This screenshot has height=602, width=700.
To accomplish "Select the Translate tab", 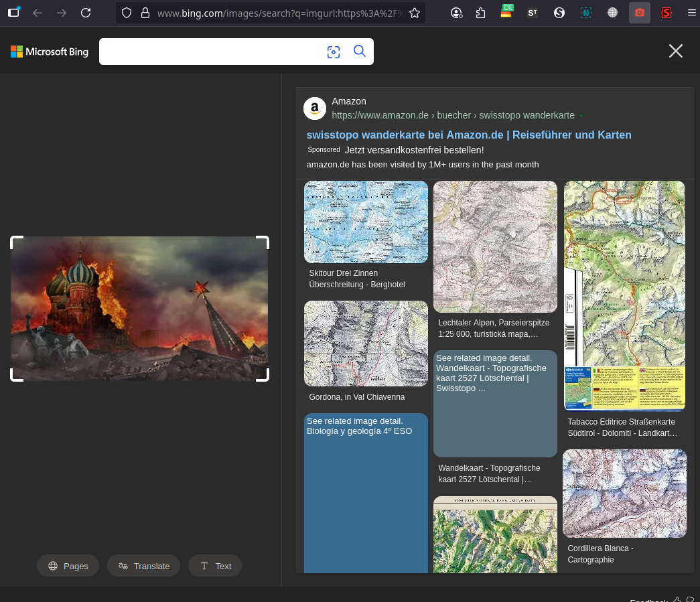I will tap(143, 566).
